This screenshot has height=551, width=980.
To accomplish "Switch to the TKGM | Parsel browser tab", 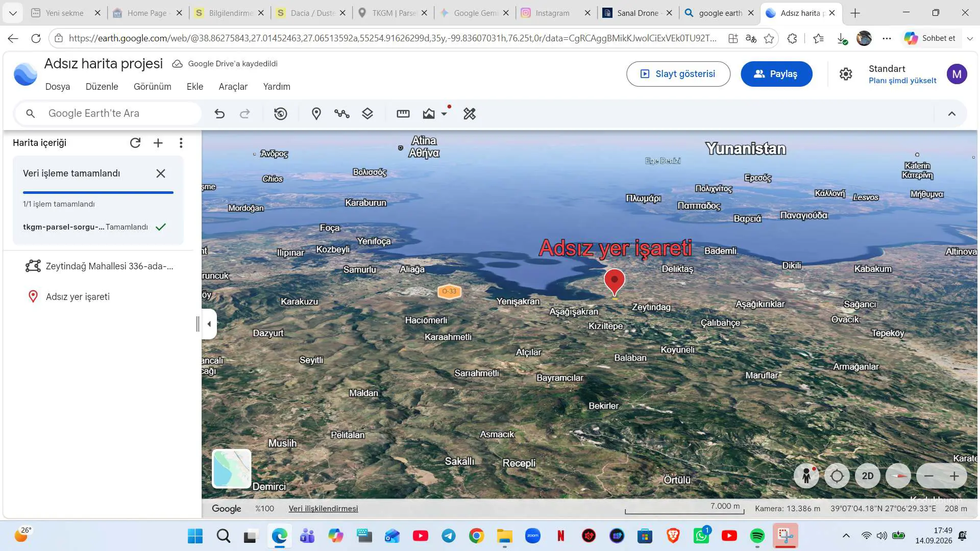I will tap(393, 13).
